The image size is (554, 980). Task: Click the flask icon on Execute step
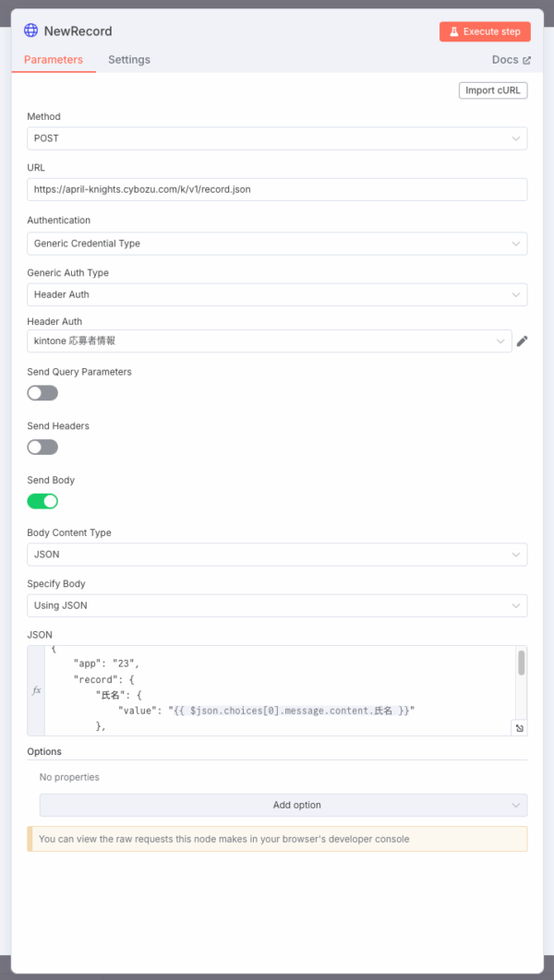pyautogui.click(x=453, y=31)
